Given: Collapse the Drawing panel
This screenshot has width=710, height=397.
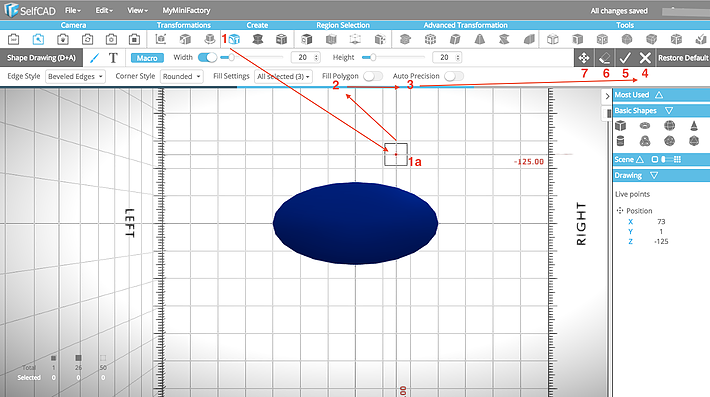Looking at the screenshot, I should click(654, 175).
